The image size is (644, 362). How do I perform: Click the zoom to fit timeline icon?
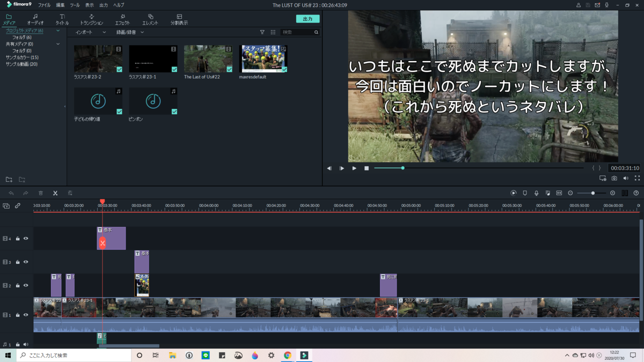point(559,193)
